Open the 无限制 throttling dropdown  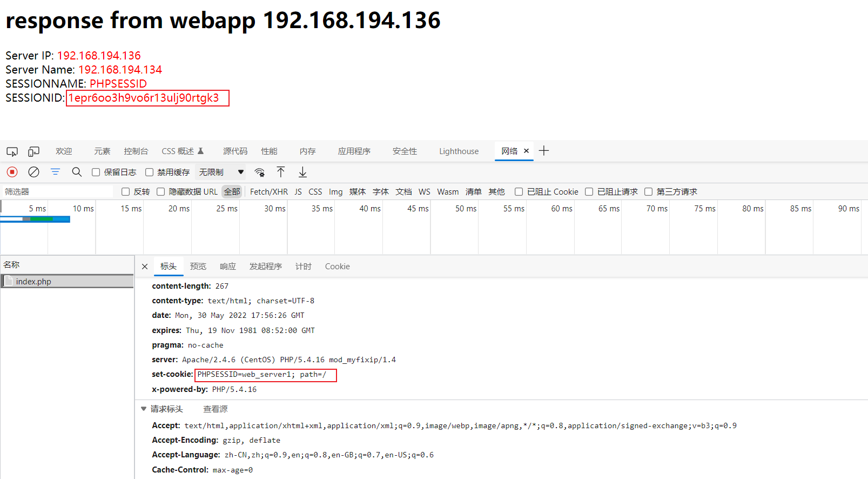(x=221, y=172)
